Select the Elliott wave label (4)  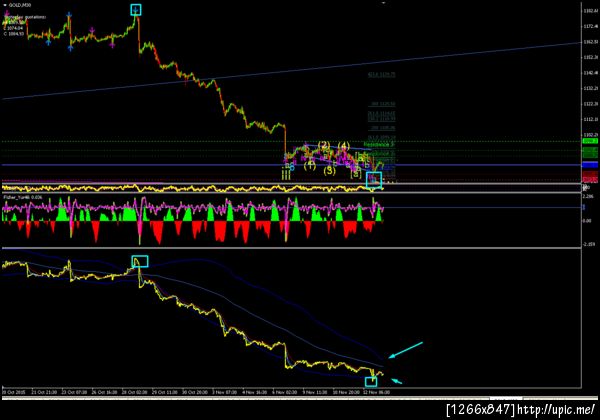coord(344,145)
